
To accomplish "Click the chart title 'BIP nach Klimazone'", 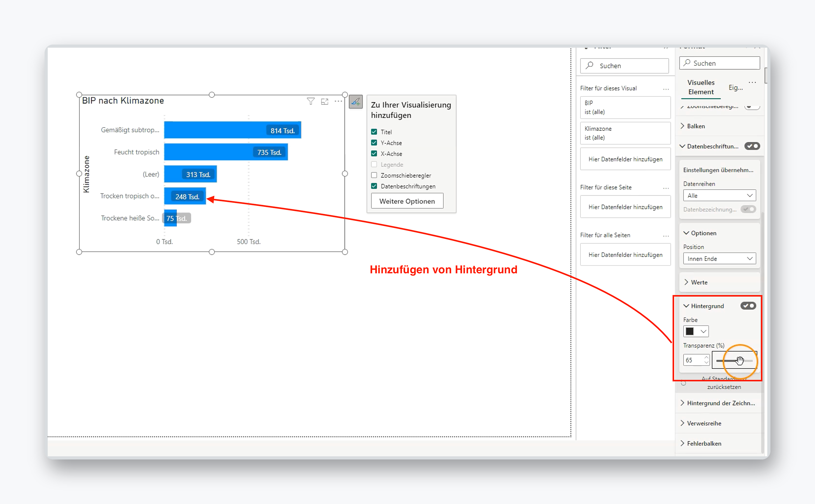I will point(123,101).
